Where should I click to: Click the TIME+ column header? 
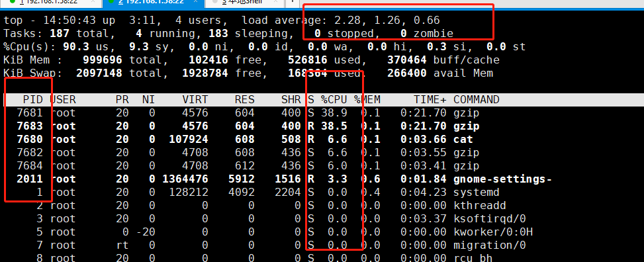430,100
